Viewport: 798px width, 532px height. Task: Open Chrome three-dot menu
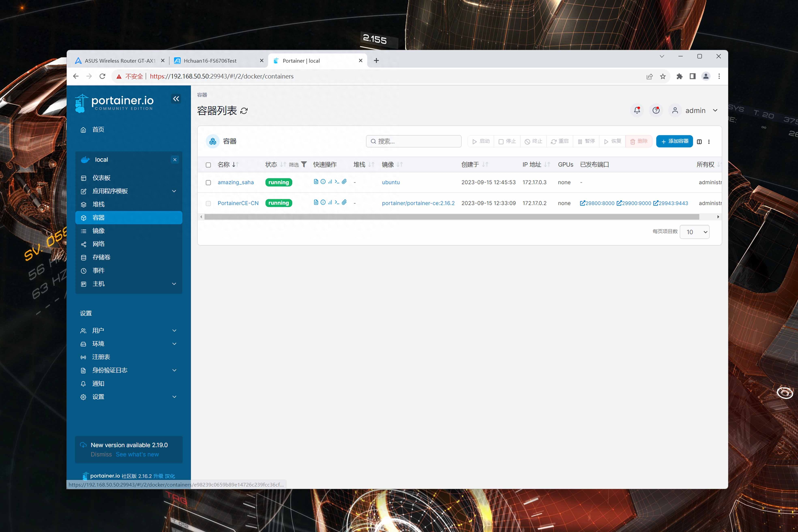[x=719, y=76]
